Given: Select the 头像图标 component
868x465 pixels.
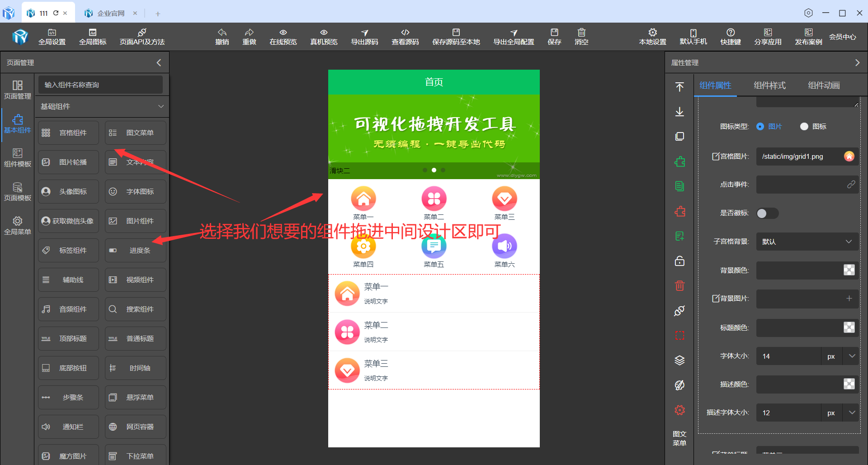Looking at the screenshot, I should point(68,191).
